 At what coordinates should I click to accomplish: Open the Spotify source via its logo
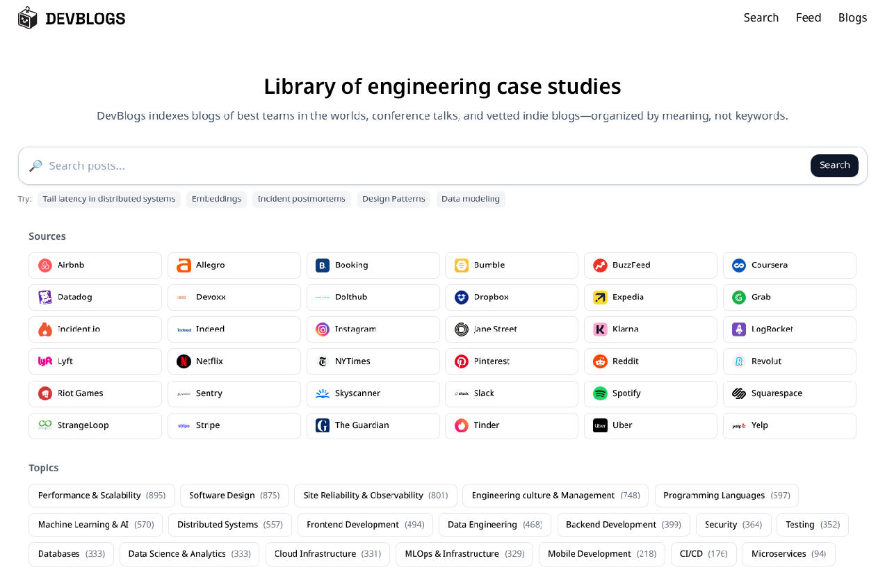click(599, 393)
